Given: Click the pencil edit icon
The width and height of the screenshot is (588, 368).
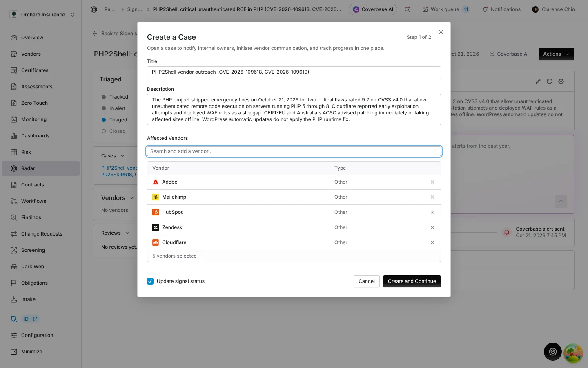Looking at the screenshot, I should click(x=538, y=81).
